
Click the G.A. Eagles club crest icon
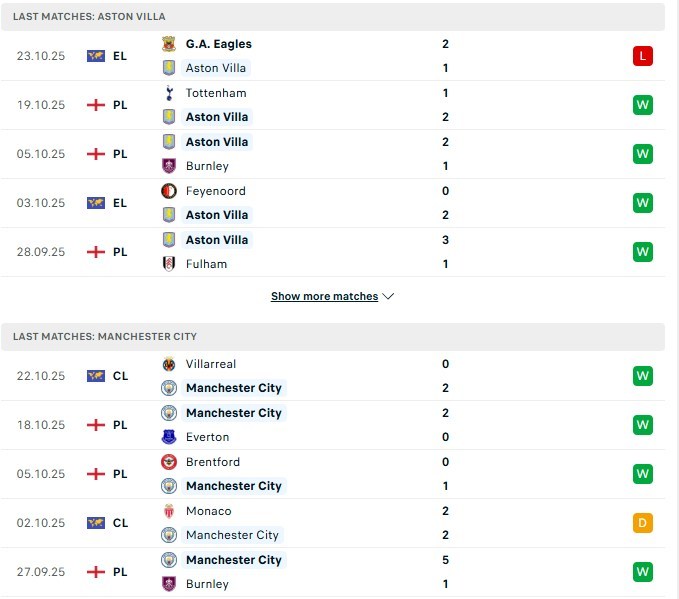coord(168,44)
